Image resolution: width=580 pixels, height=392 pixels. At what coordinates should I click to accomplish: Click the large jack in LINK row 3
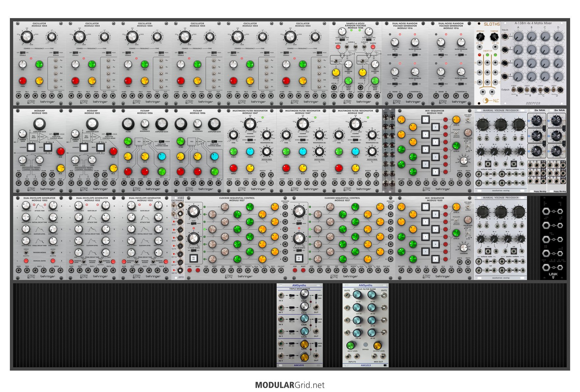[x=546, y=239]
